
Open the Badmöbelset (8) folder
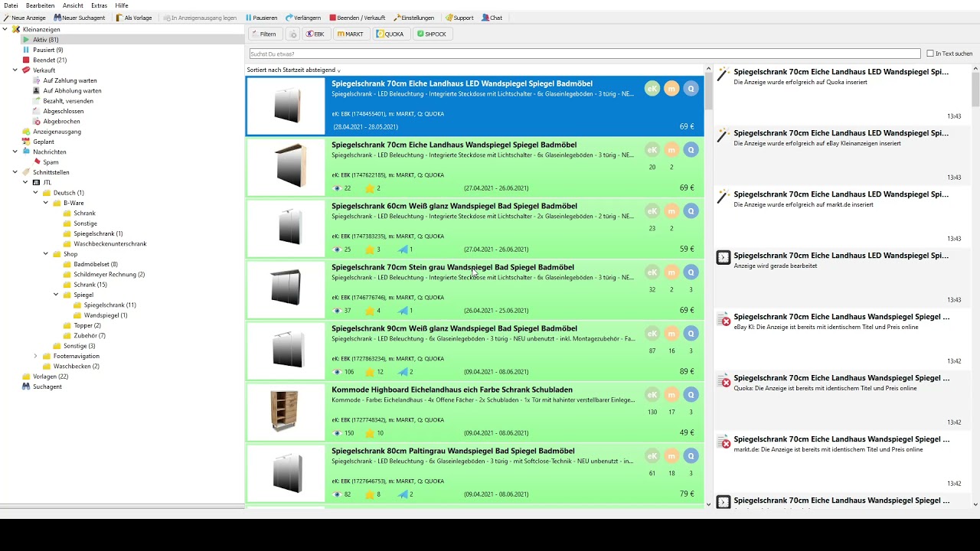pos(95,264)
